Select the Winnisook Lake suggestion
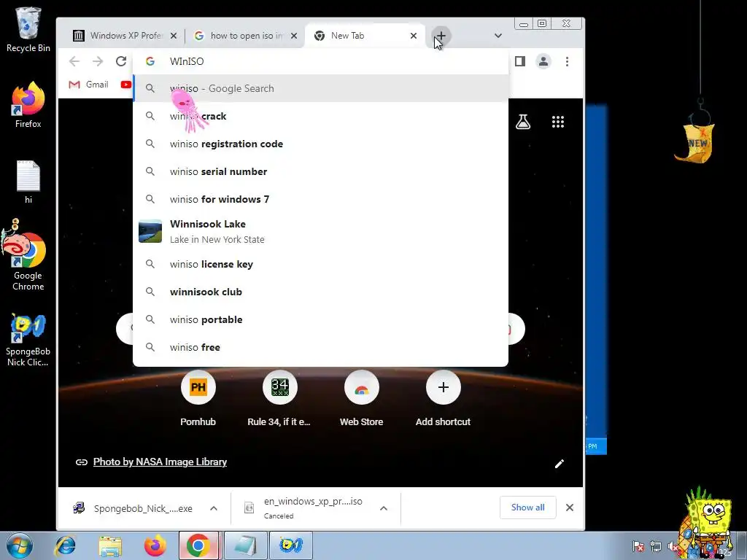The width and height of the screenshot is (747, 560). point(320,231)
